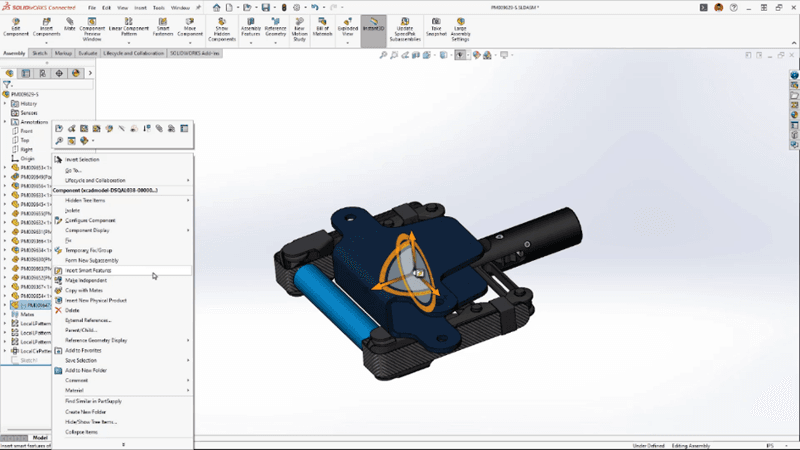800x450 pixels.
Task: Expand the History tree node
Action: pos(5,104)
